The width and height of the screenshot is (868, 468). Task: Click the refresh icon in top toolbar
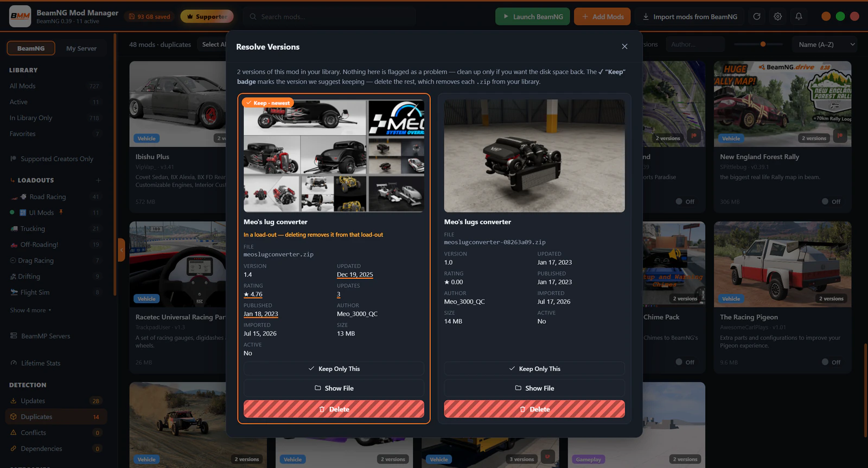(x=757, y=17)
